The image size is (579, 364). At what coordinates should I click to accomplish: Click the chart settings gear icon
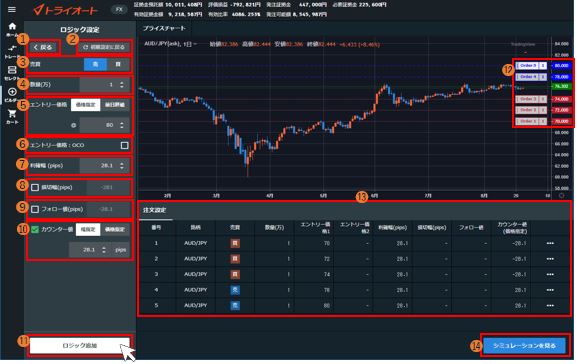(x=561, y=195)
